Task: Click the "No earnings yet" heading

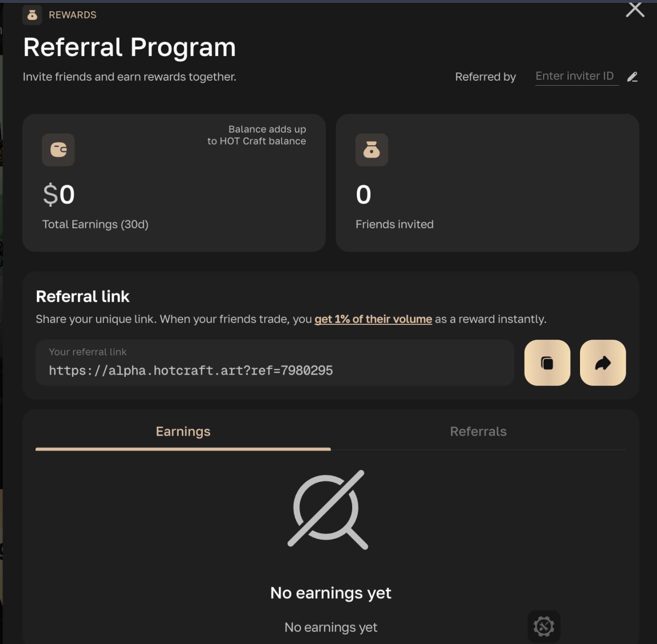Action: tap(331, 593)
